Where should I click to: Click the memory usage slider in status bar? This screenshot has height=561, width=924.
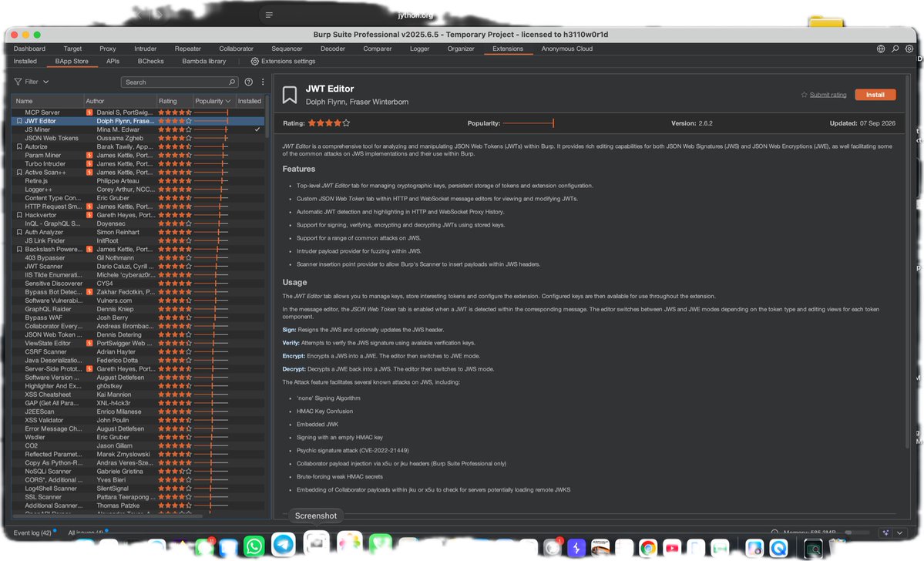point(856,532)
